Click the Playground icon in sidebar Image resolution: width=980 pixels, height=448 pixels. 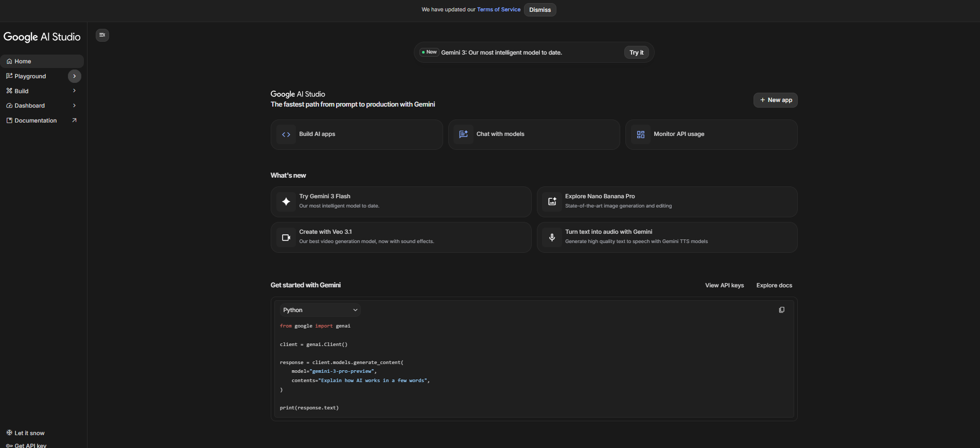point(9,76)
